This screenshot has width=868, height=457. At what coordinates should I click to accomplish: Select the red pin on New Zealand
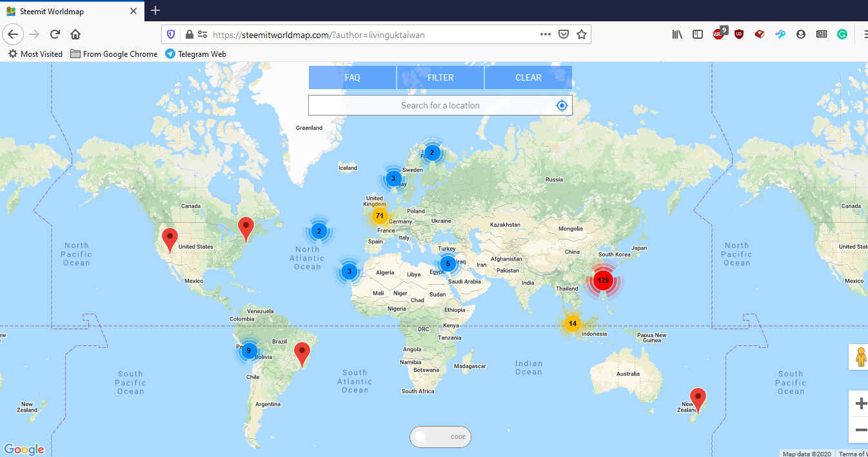tap(698, 398)
